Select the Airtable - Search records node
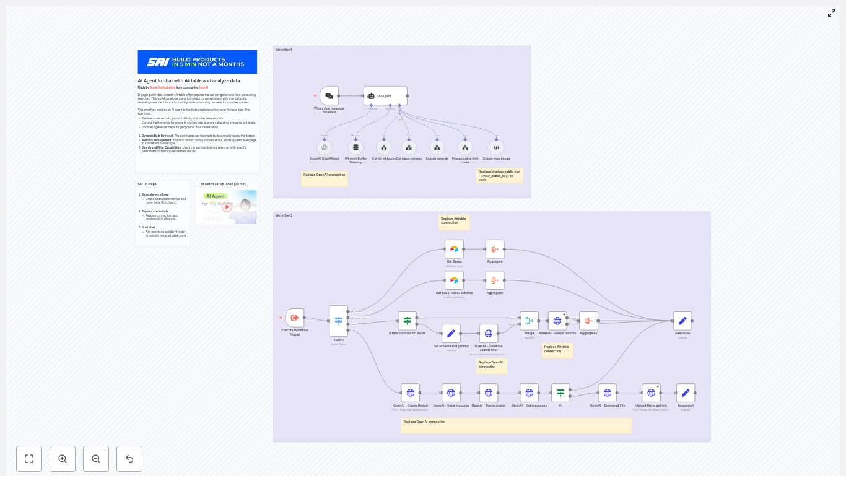 click(557, 321)
